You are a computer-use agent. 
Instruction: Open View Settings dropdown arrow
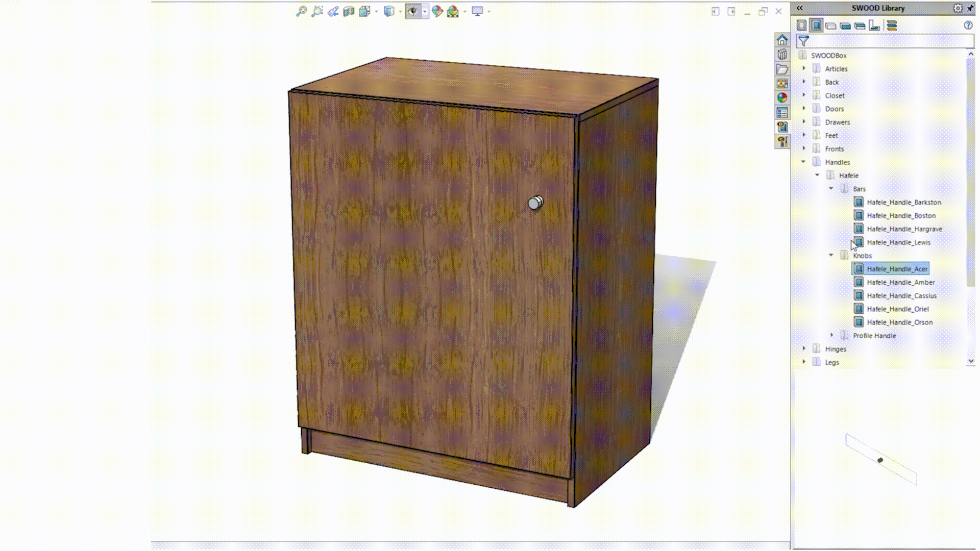coord(489,11)
